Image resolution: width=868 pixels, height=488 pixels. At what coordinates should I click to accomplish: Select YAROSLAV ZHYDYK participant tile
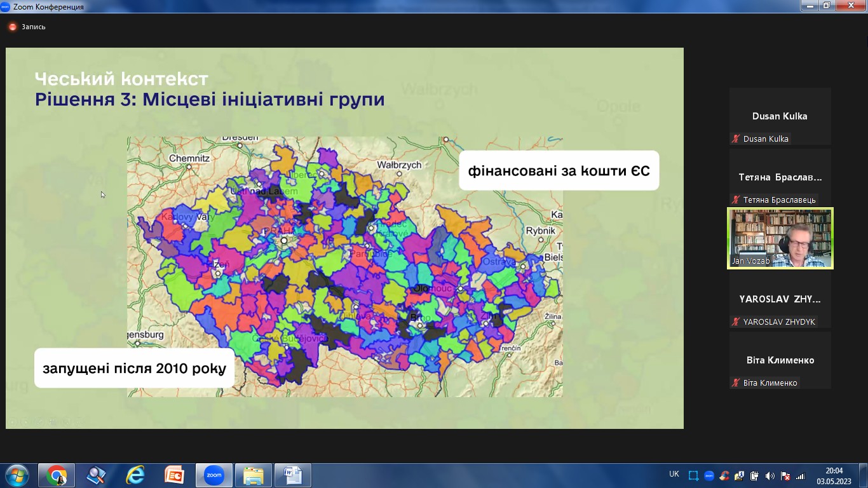(x=780, y=299)
